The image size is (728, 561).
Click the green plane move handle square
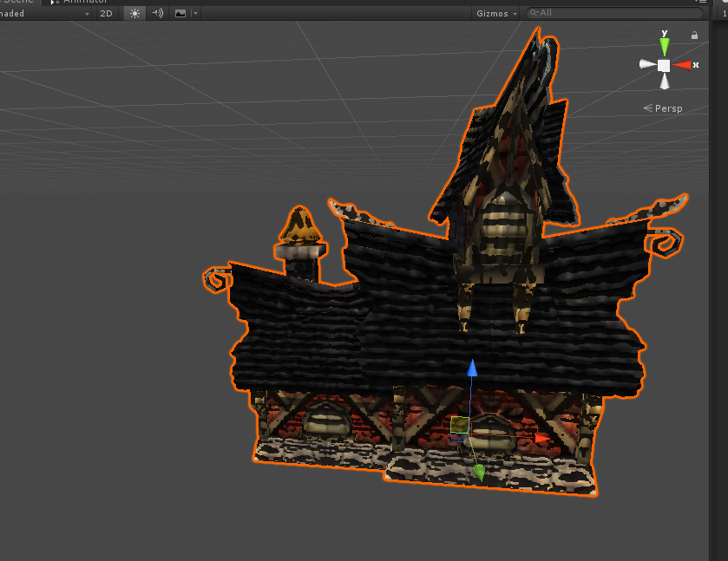459,426
